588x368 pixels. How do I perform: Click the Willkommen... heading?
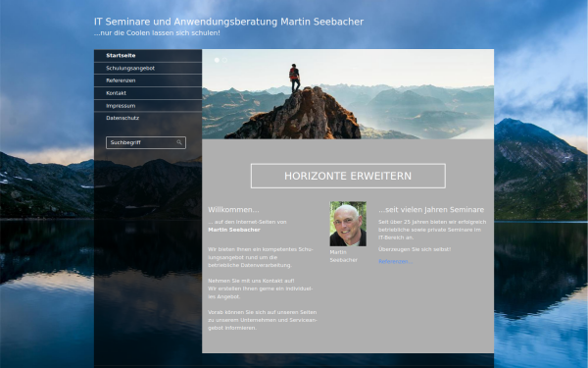(233, 210)
